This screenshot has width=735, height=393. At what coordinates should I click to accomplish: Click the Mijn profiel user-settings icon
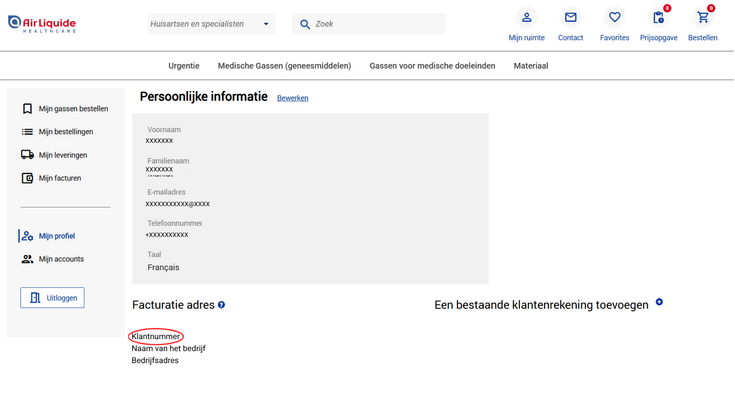tap(27, 236)
